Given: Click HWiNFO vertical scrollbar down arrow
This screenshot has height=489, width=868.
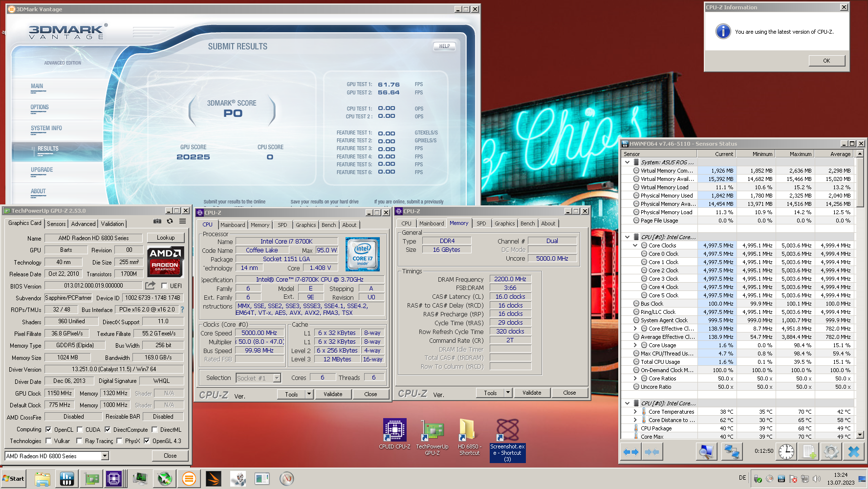Looking at the screenshot, I should click(860, 434).
